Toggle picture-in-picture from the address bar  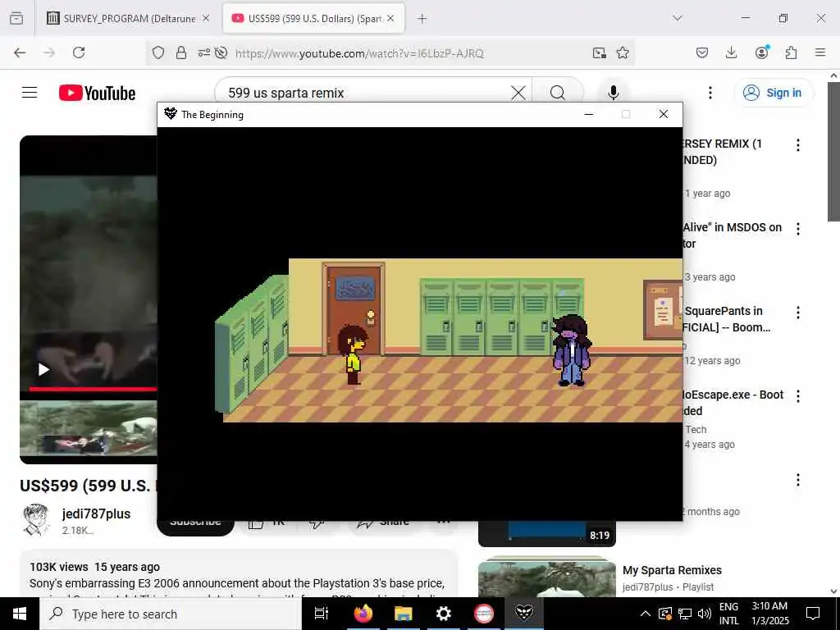point(600,52)
